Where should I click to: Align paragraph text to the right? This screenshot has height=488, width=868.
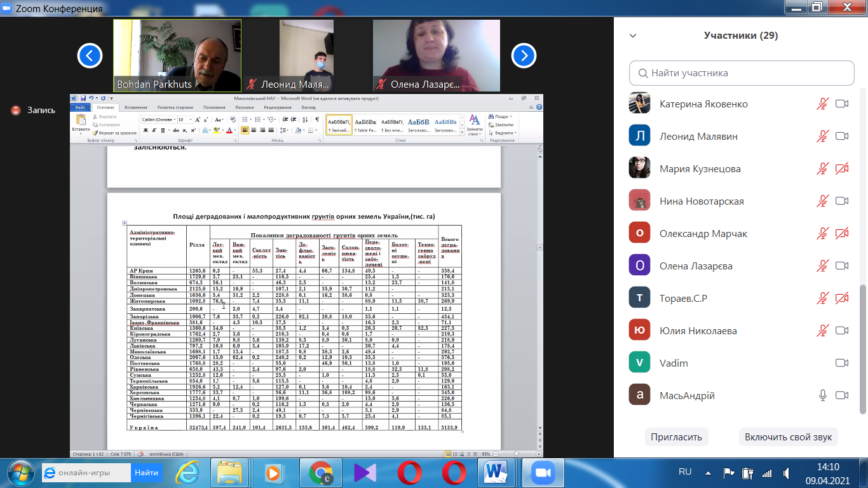262,130
